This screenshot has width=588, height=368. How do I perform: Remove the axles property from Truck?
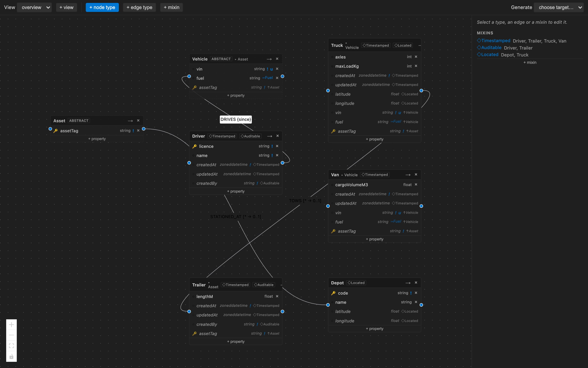point(416,57)
